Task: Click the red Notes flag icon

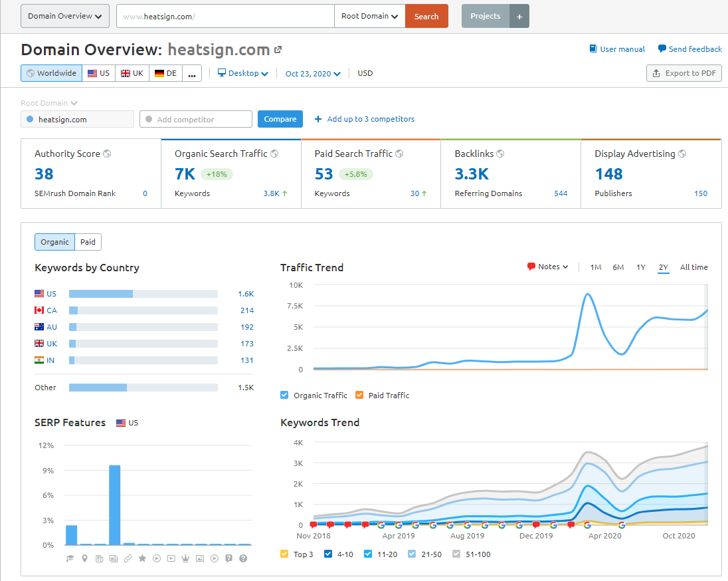Action: 531,267
